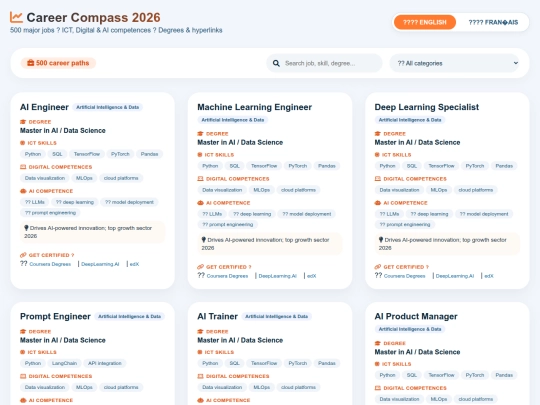Click the AI Competence brain icon on AI Engineer card
This screenshot has width=540, height=405.
pyautogui.click(x=23, y=191)
